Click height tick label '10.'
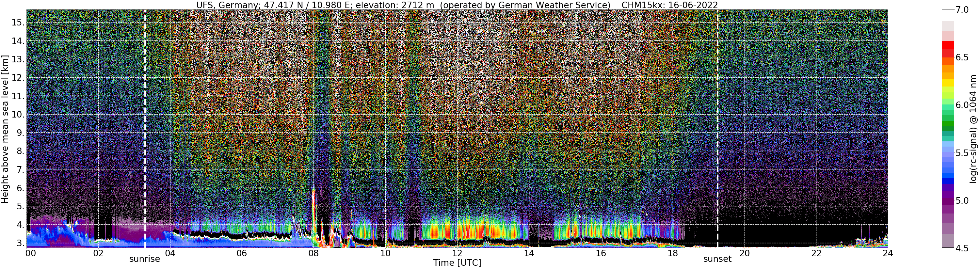Image resolution: width=980 pixels, height=269 pixels. (x=18, y=115)
